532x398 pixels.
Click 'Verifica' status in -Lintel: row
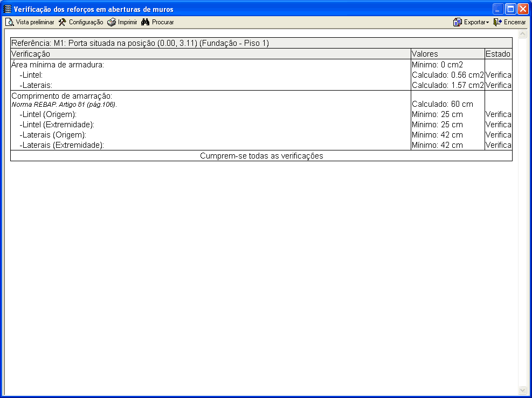(x=499, y=75)
